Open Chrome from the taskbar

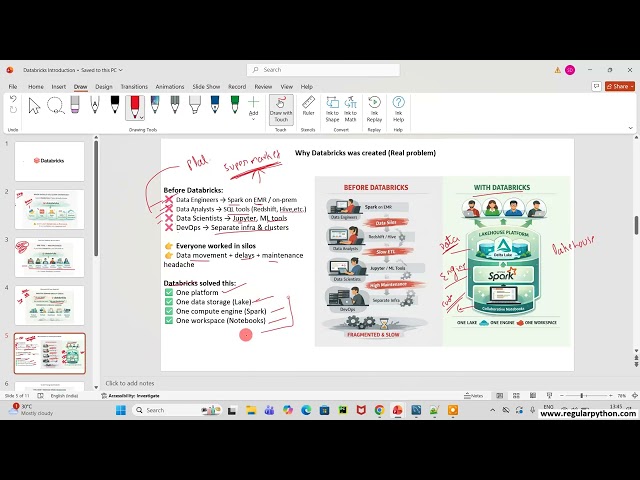379,410
